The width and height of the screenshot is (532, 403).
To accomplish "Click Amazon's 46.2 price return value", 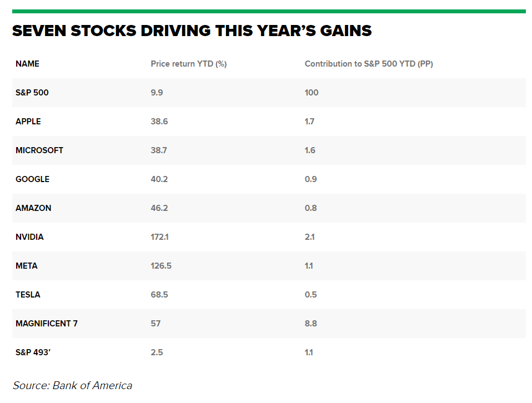I will click(x=159, y=208).
